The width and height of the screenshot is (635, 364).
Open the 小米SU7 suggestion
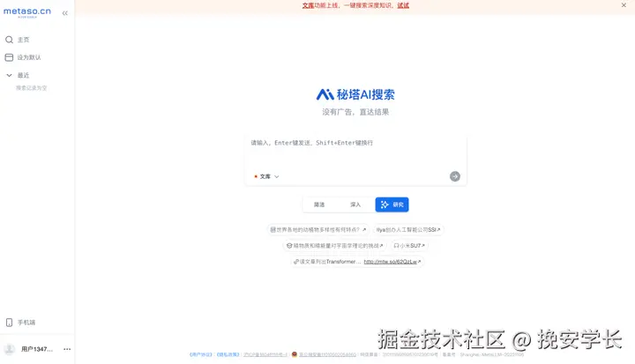click(409, 245)
